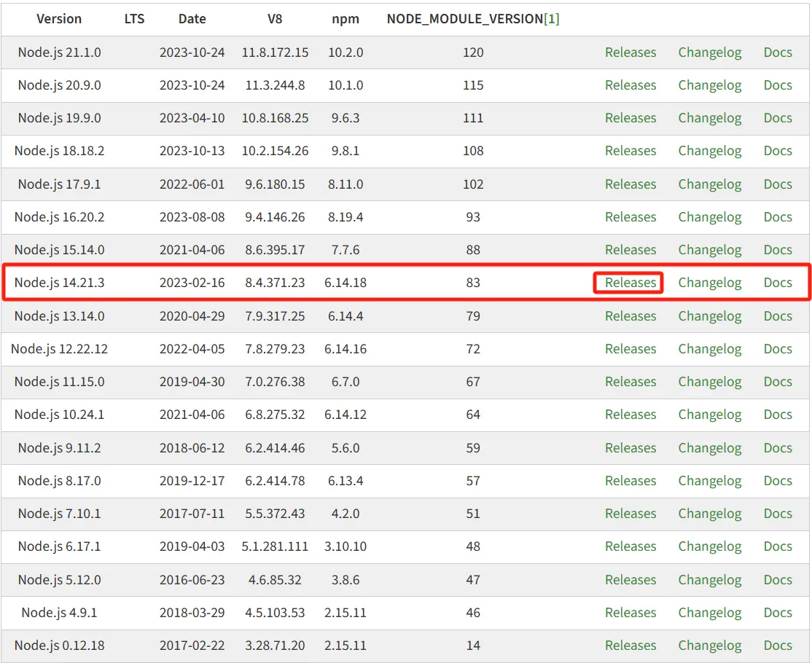Open Changelog for Node.js 19.9.0
This screenshot has height=663, width=812.
(709, 119)
